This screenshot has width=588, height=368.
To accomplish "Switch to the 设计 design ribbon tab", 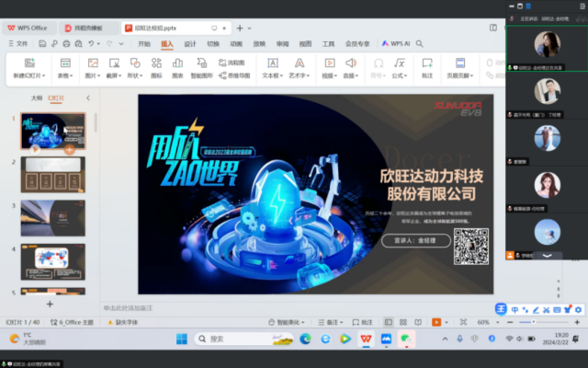I will [190, 43].
